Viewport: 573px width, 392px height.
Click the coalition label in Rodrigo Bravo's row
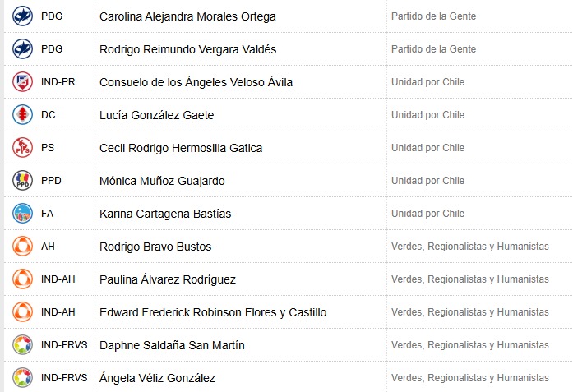click(469, 247)
